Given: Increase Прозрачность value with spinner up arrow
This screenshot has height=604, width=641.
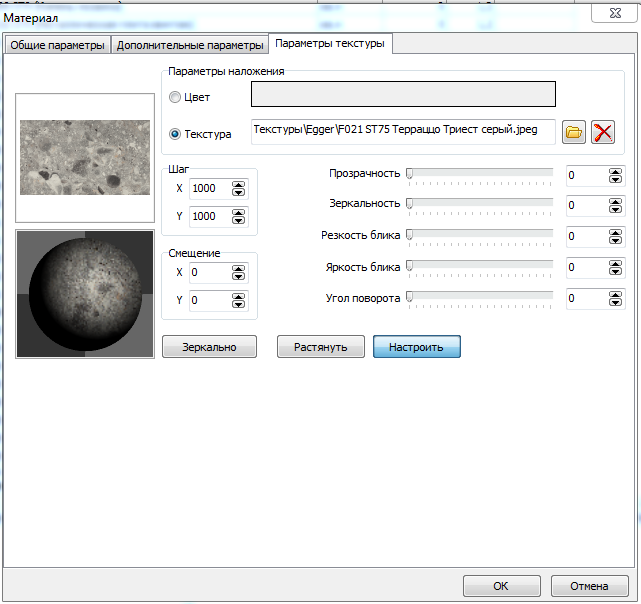Looking at the screenshot, I should point(615,172).
